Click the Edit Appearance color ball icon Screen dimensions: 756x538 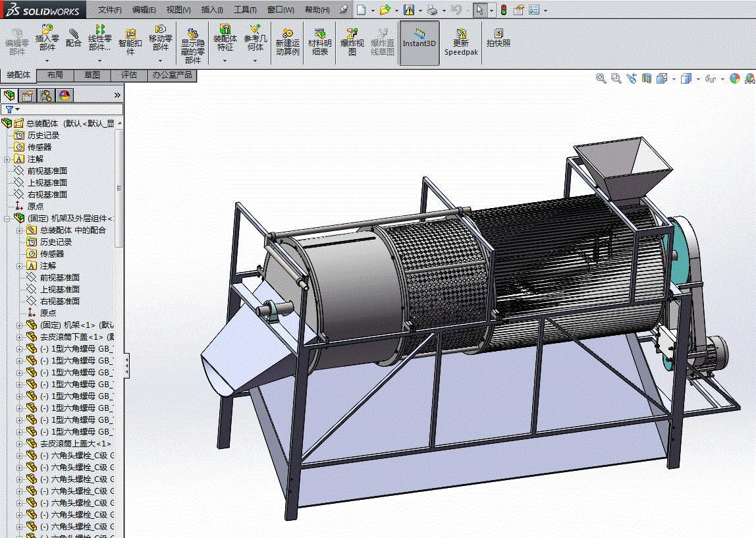click(x=736, y=78)
